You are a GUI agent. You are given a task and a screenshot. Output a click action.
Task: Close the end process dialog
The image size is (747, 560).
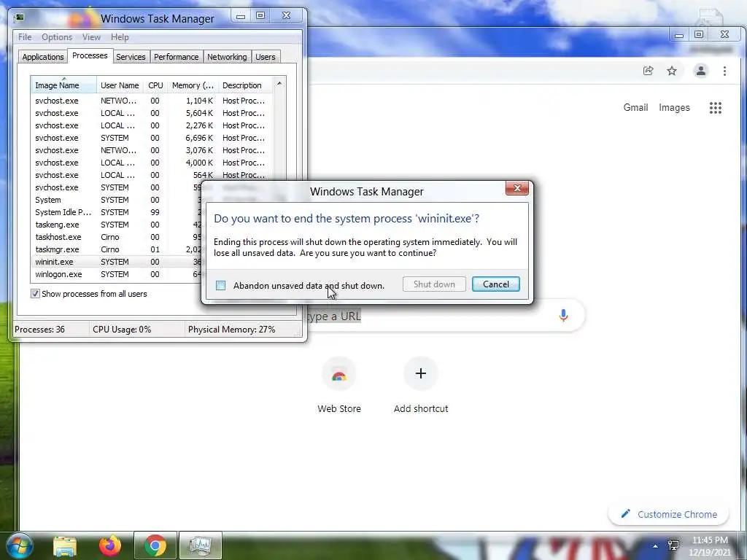click(517, 188)
